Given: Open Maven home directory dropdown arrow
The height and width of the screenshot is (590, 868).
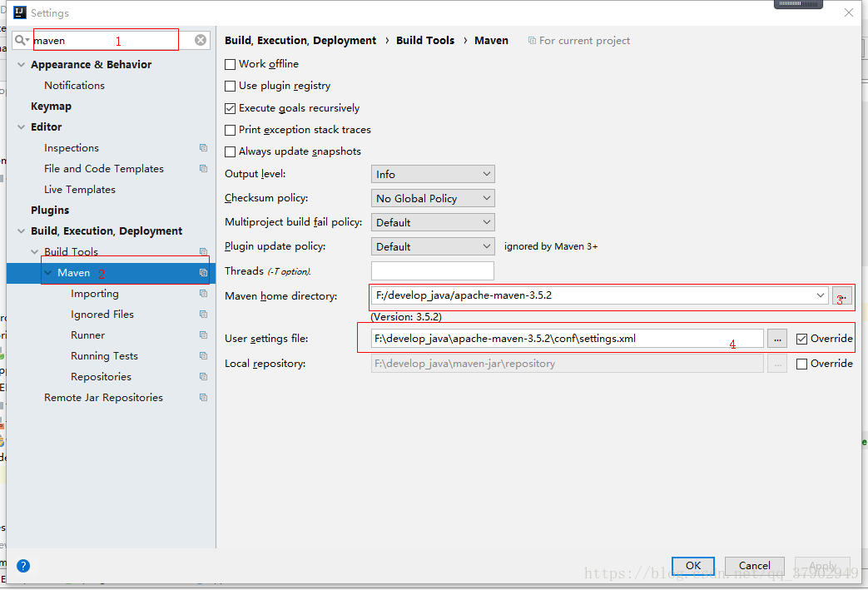Looking at the screenshot, I should 821,295.
